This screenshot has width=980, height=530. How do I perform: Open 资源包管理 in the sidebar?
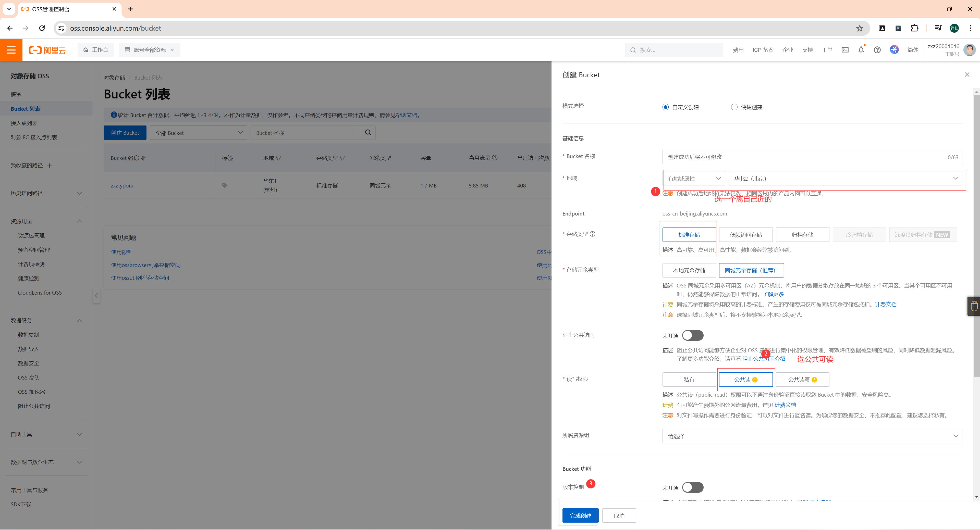click(x=31, y=236)
